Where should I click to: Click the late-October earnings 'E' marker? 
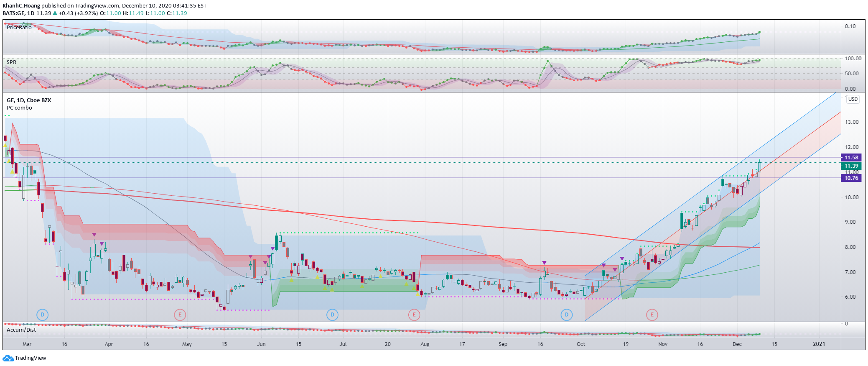652,315
